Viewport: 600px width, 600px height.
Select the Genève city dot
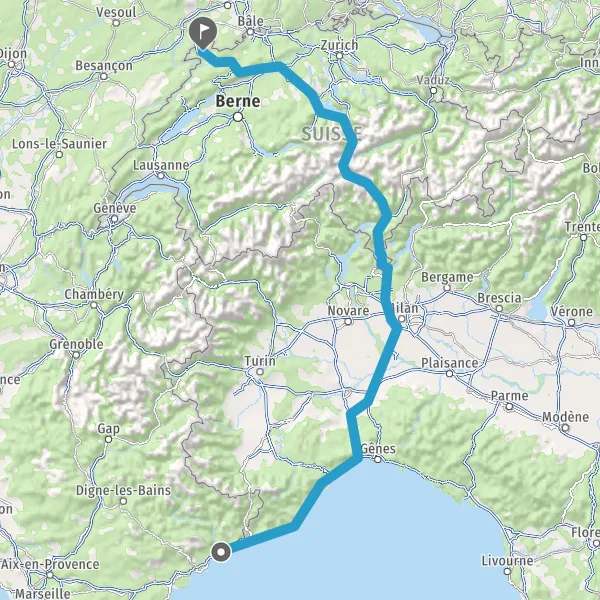tap(114, 219)
